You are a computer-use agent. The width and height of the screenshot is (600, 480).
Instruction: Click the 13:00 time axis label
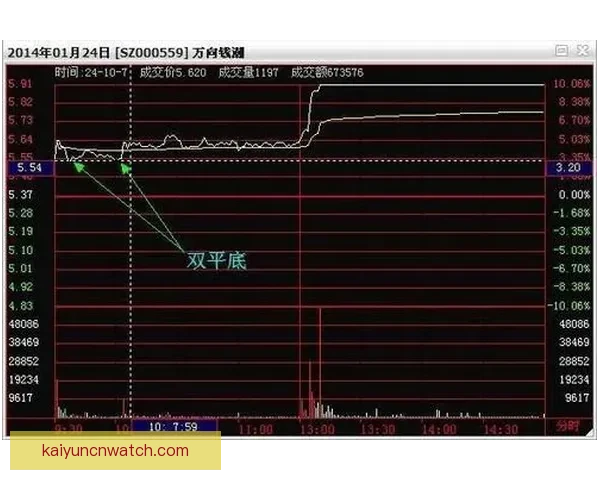(317, 429)
